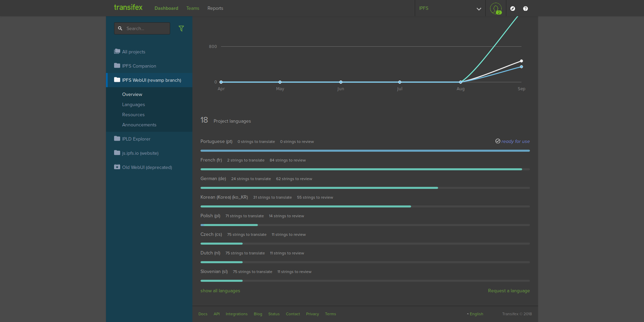Image resolution: width=644 pixels, height=322 pixels.
Task: Click the IPFS WebUI revamp folder icon
Action: tap(117, 80)
